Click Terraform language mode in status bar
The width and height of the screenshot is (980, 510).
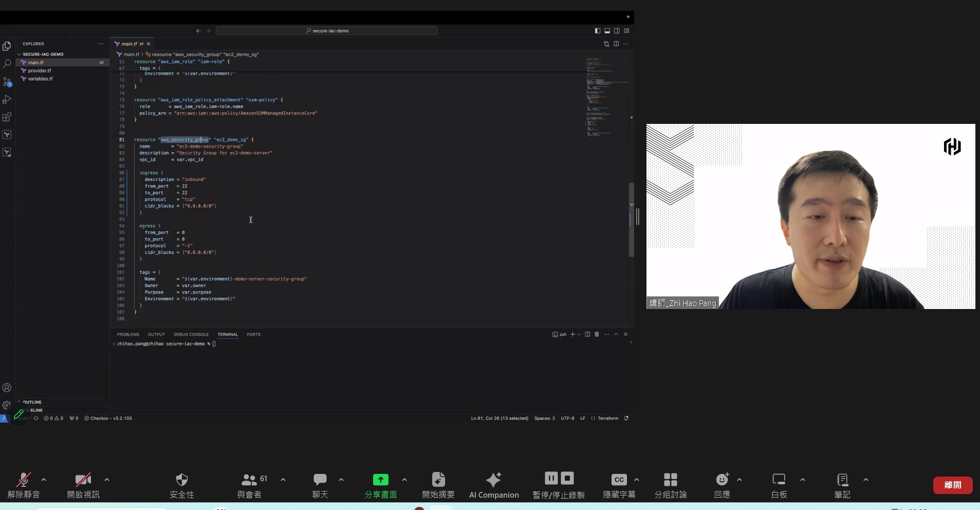(x=607, y=418)
